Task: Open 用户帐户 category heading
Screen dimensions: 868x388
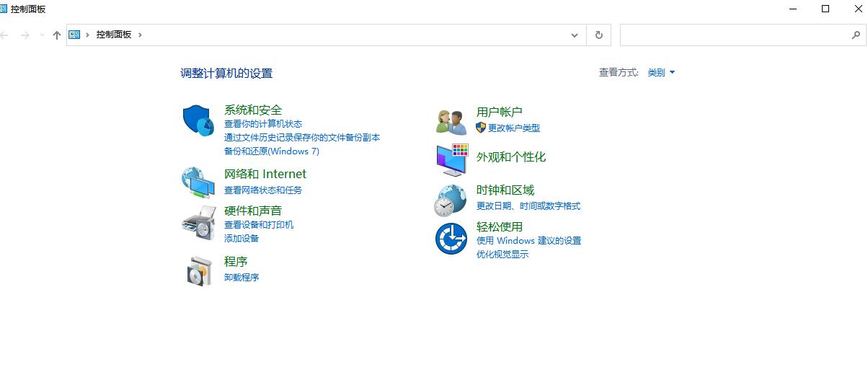Action: 500,112
